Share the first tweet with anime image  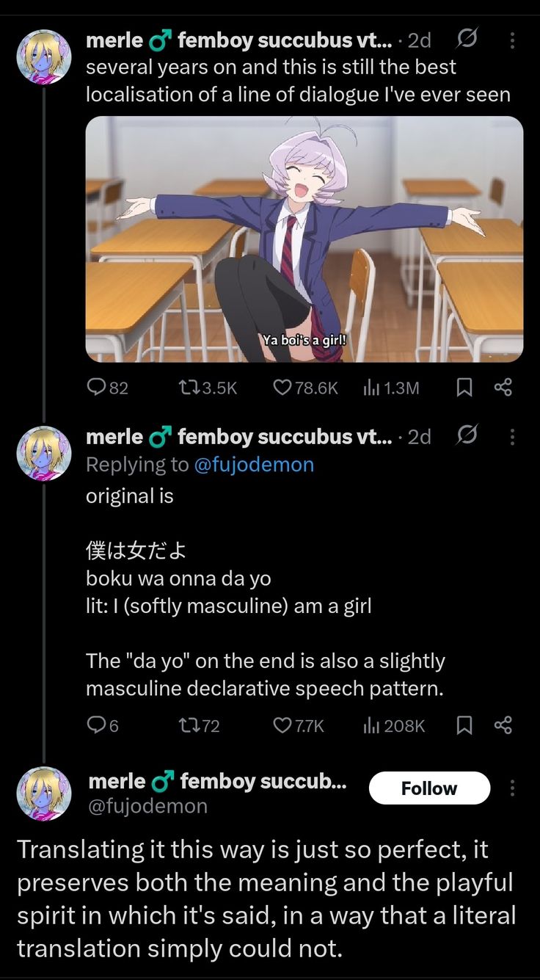click(x=503, y=388)
